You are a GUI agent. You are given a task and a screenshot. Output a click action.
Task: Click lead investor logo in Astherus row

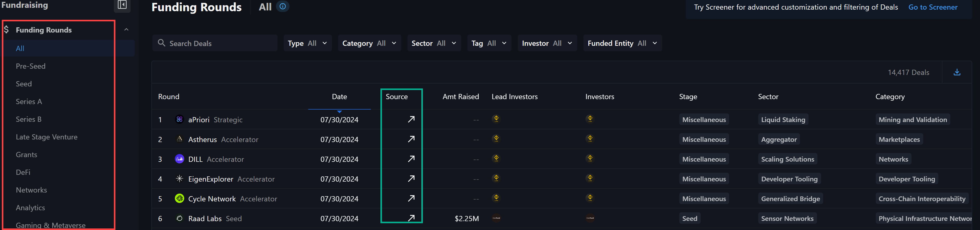click(x=496, y=138)
